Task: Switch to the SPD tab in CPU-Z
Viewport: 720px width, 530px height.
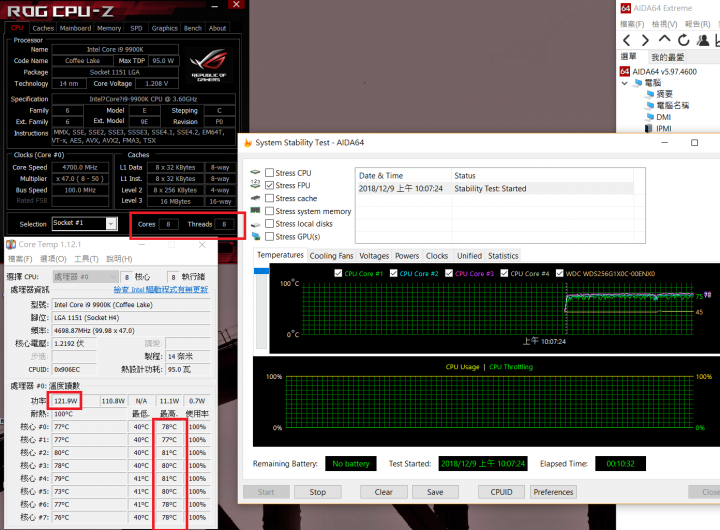Action: point(136,28)
